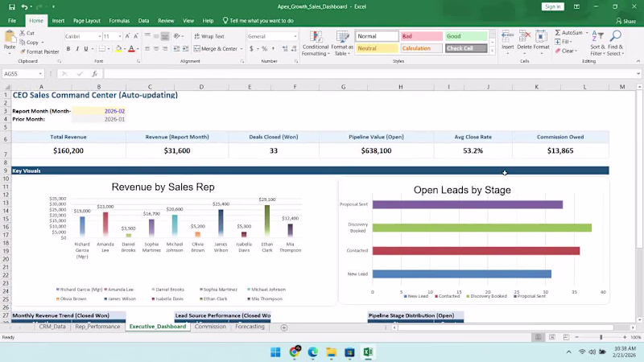644x362 pixels.
Task: Click the insert function fx button
Action: 94,74
